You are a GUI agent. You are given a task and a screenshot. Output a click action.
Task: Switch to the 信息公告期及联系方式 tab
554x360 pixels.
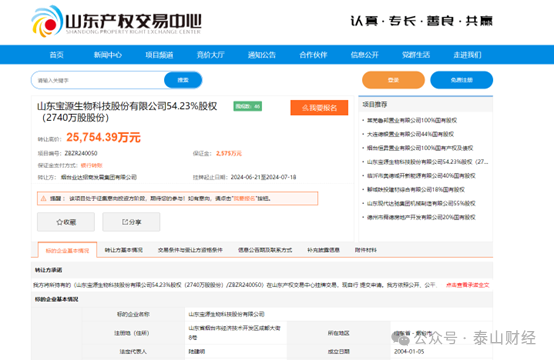point(265,250)
